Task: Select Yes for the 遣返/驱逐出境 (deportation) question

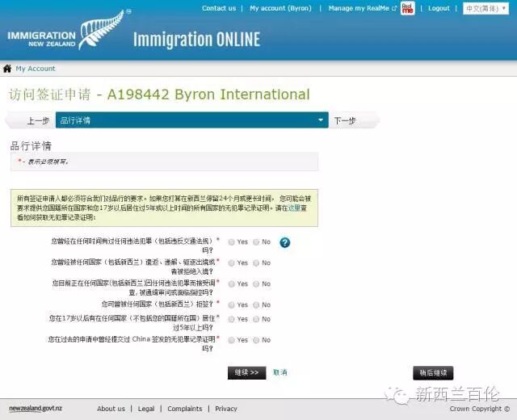Action: coord(232,263)
